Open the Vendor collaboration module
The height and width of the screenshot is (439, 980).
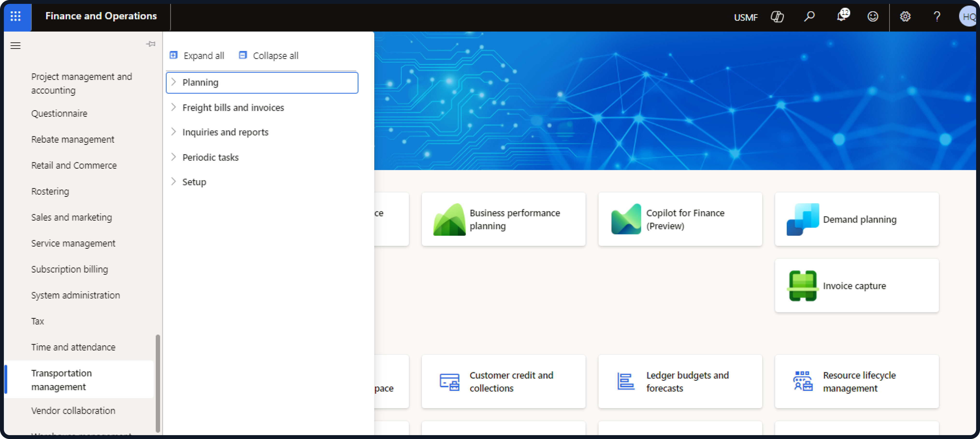pos(73,410)
